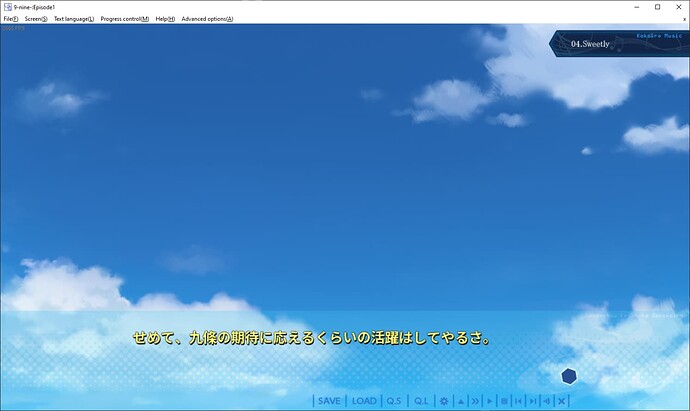Viewport: 690px width, 411px height.
Task: Activate the skip double-arrow icon
Action: pos(475,401)
